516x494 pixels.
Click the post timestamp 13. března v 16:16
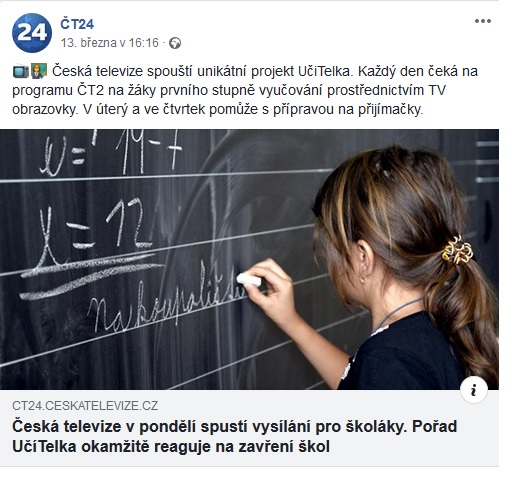click(x=110, y=43)
